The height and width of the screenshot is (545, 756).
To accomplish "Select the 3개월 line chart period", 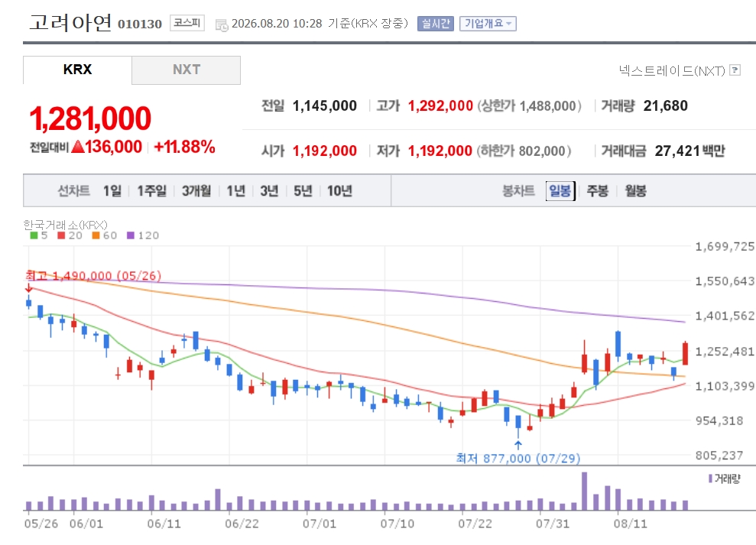I will click(x=196, y=191).
